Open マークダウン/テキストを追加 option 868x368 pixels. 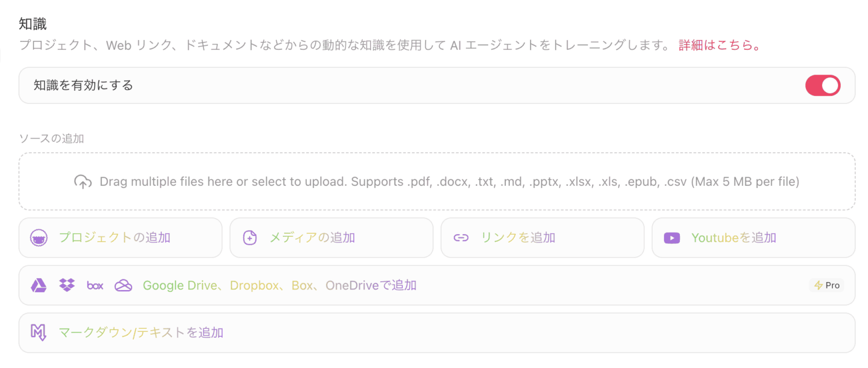point(141,333)
